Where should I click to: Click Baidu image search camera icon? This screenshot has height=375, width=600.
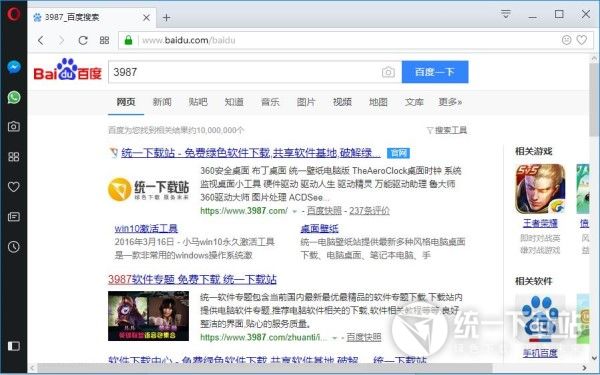(388, 72)
